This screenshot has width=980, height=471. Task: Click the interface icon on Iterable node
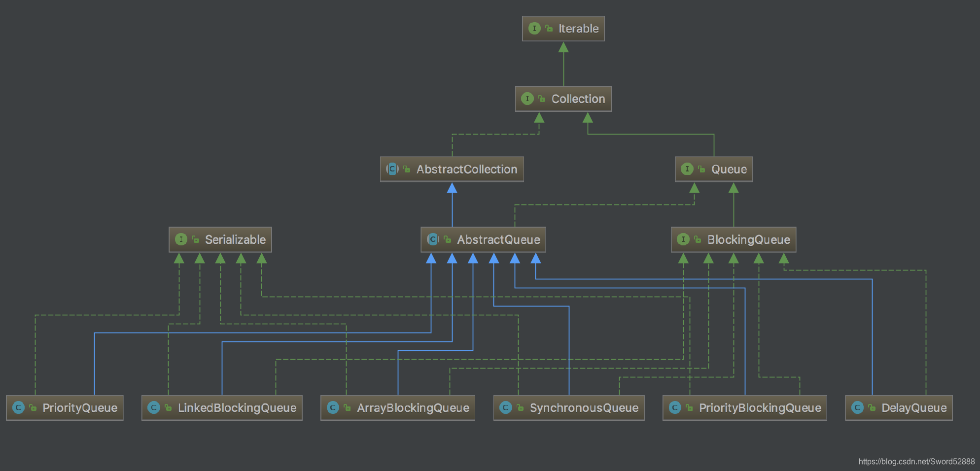pyautogui.click(x=534, y=29)
